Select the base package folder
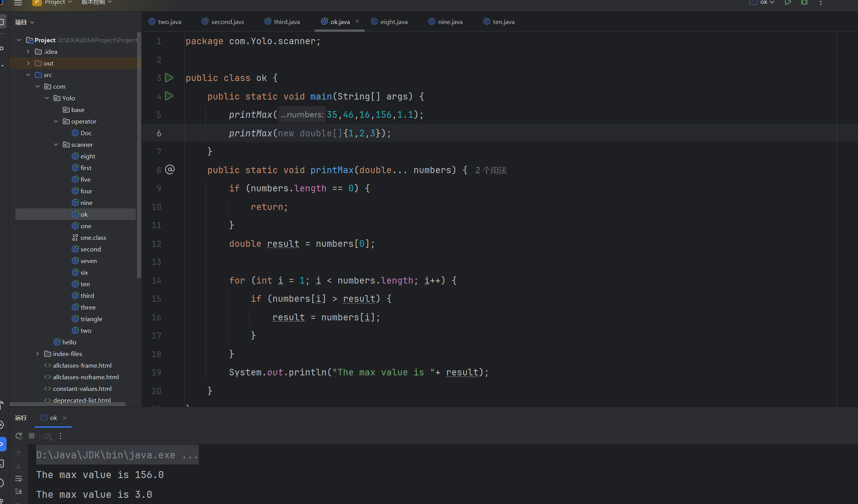 (x=74, y=110)
